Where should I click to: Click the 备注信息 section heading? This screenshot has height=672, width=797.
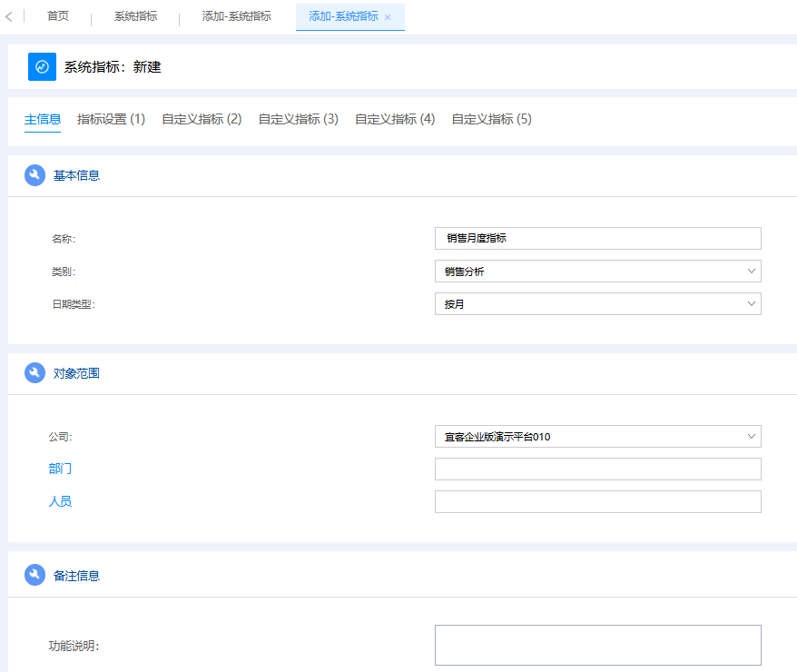point(77,576)
